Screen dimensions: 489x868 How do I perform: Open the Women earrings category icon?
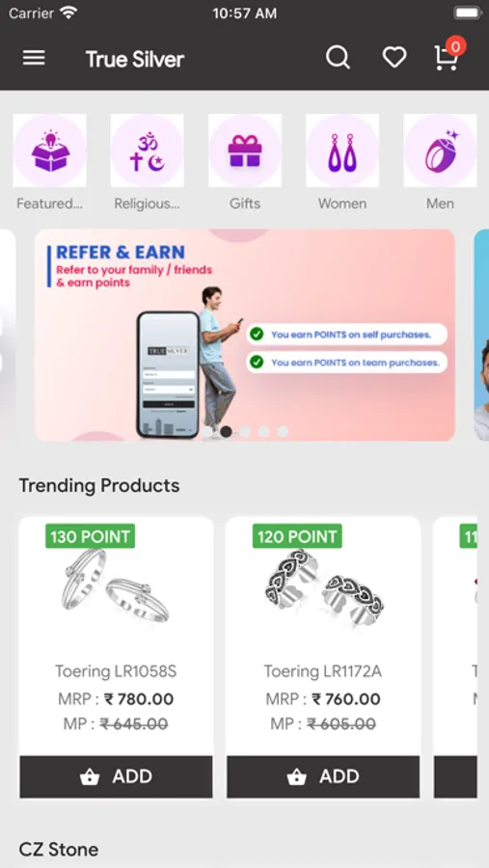[342, 150]
